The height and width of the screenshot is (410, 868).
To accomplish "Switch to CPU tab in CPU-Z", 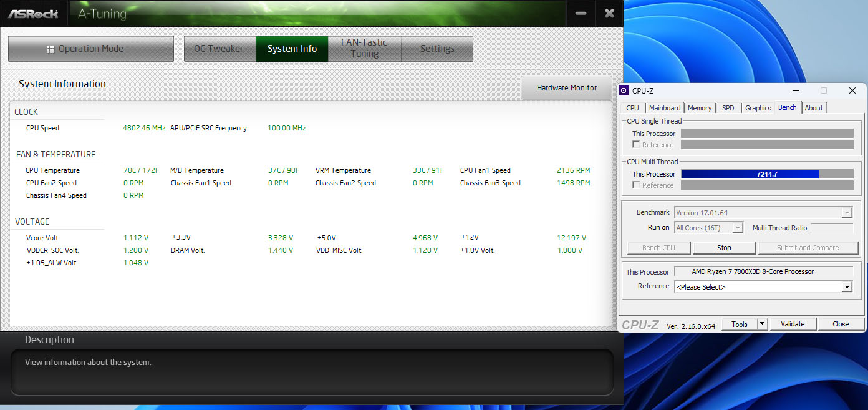I will pyautogui.click(x=632, y=108).
